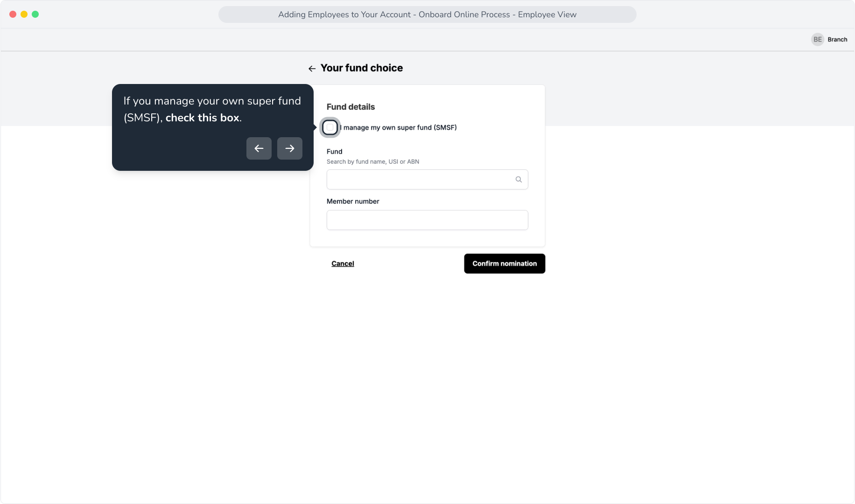Click the yellow minimize window button
Viewport: 855px width, 504px height.
click(24, 14)
